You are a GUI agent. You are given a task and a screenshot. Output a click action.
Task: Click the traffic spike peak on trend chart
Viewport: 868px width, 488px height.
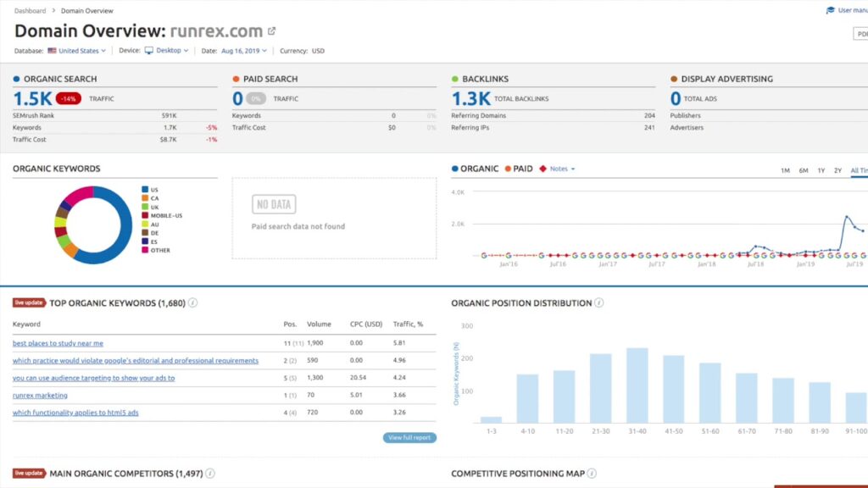847,216
